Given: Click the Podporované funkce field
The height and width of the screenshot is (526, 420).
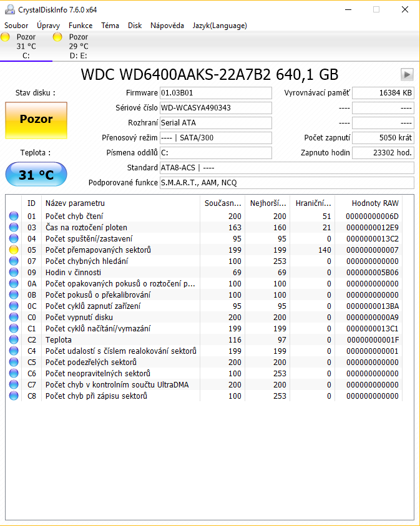Looking at the screenshot, I should [287, 183].
